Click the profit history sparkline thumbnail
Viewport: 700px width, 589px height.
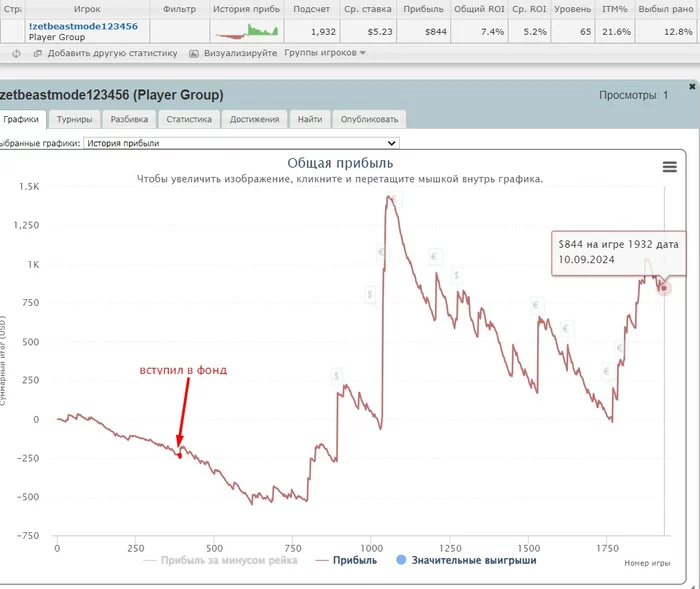pos(246,31)
